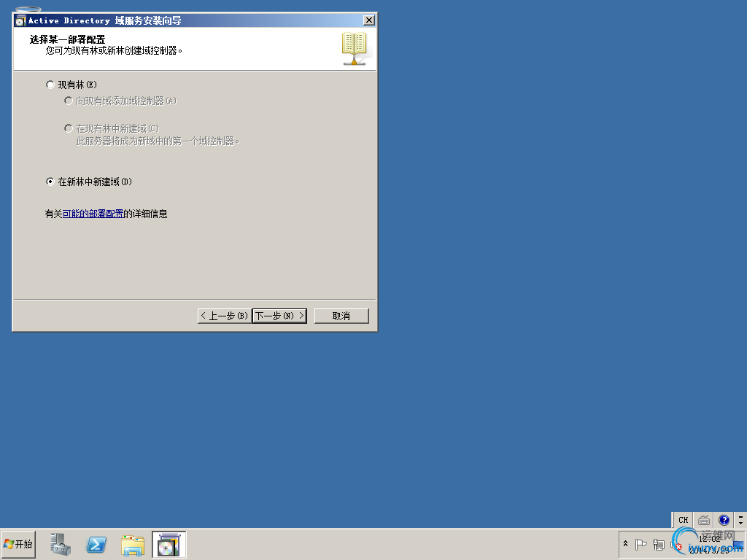Open Windows Explorer from the taskbar

(132, 544)
